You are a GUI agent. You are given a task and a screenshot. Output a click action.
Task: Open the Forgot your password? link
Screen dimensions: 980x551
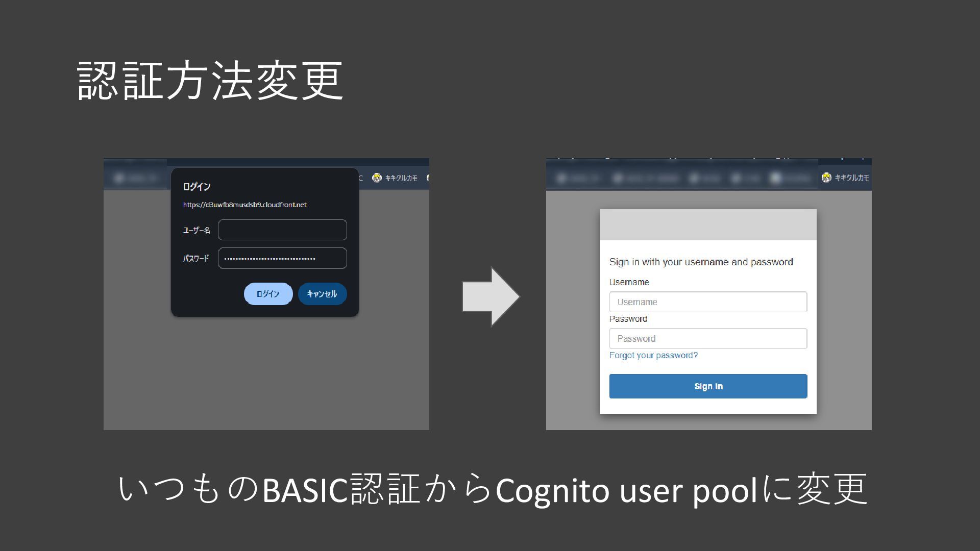tap(653, 356)
